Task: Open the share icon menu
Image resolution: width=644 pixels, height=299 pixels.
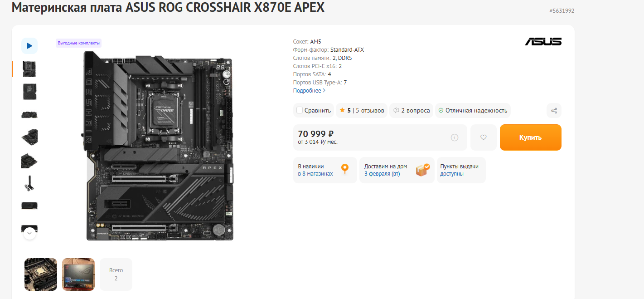Action: [x=554, y=111]
